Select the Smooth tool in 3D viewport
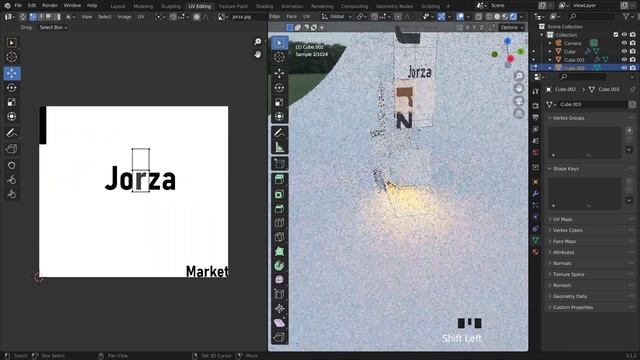Viewport: 640px width, 360px height. tap(280, 280)
